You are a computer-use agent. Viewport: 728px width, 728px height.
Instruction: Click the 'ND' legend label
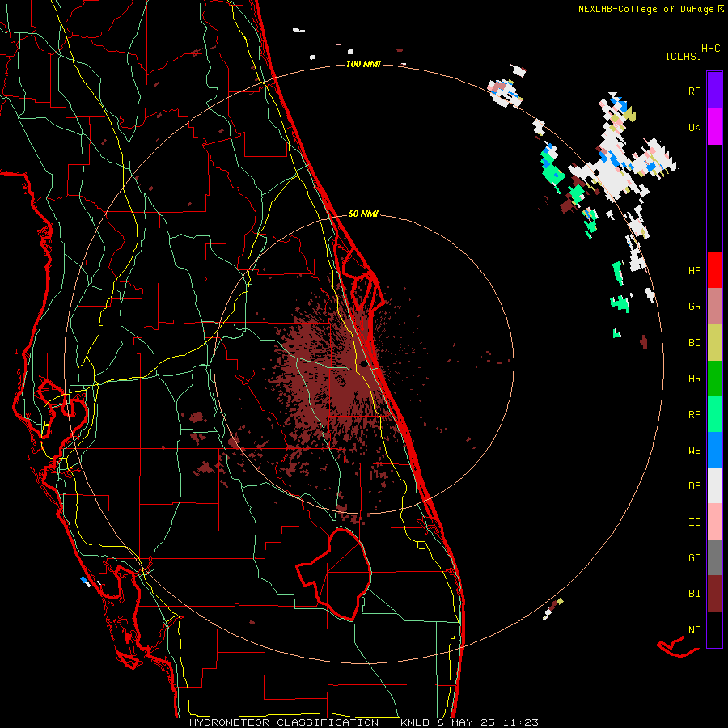tap(694, 630)
